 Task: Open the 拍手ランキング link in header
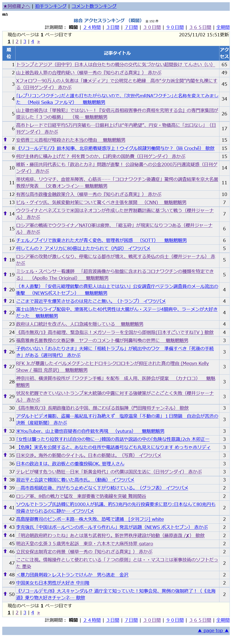click(x=51, y=6)
